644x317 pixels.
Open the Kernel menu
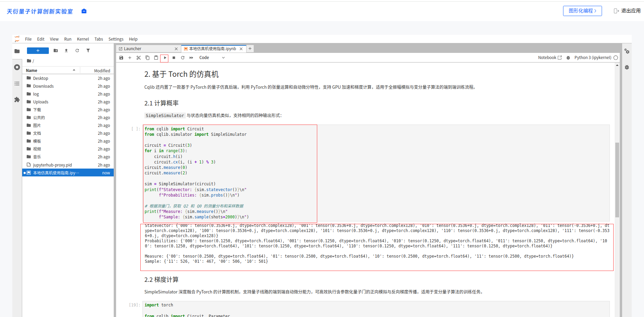click(83, 39)
